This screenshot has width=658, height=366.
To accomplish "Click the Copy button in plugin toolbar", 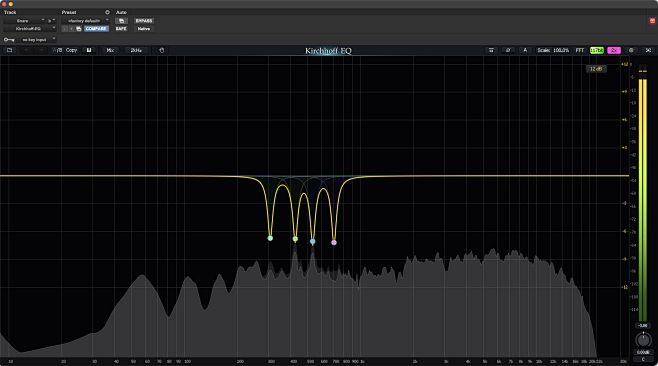I will (71, 50).
